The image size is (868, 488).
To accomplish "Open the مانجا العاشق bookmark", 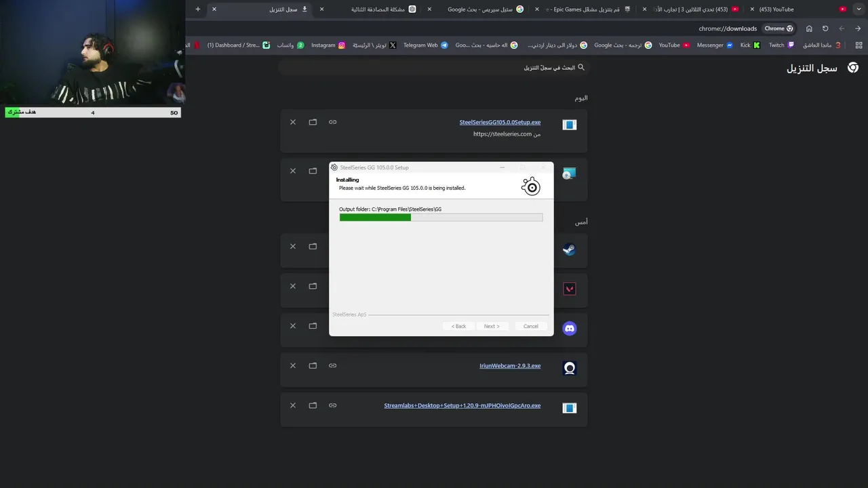I will [x=822, y=45].
